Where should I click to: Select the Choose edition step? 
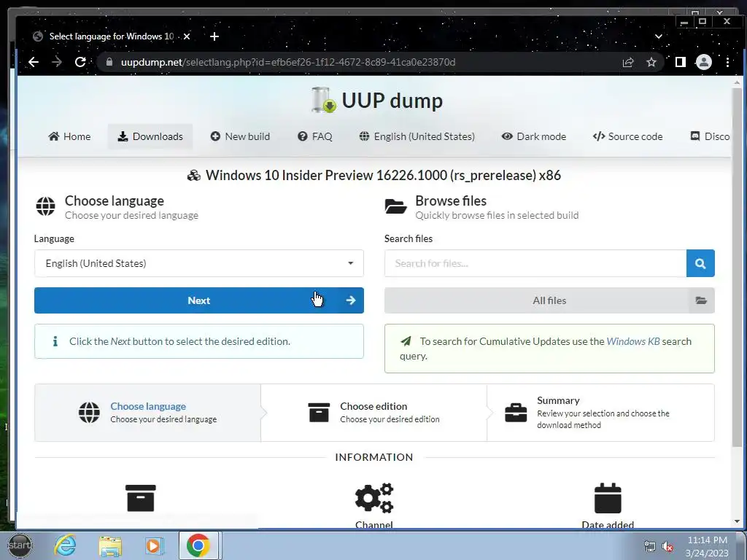pyautogui.click(x=374, y=413)
